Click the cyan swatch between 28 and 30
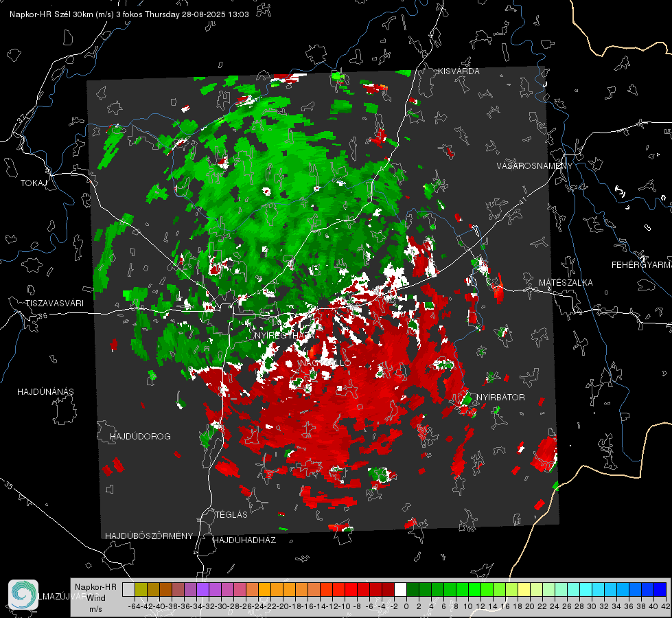672x618 pixels. [586, 589]
